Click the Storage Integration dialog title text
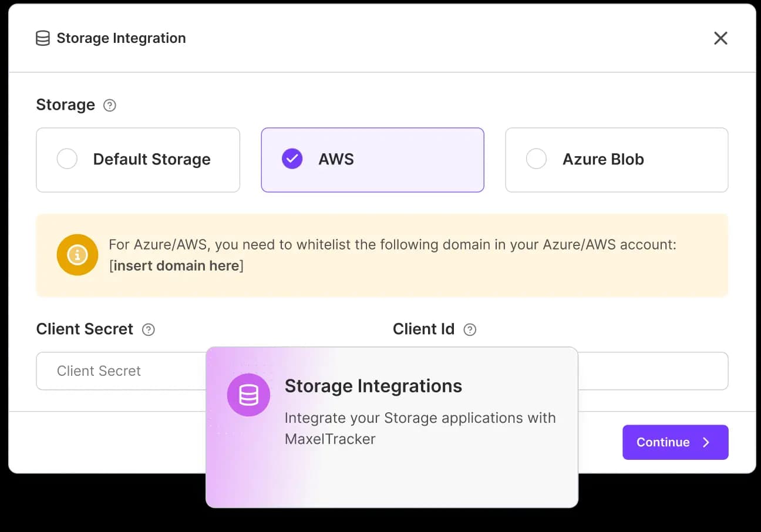761x532 pixels. (x=121, y=38)
